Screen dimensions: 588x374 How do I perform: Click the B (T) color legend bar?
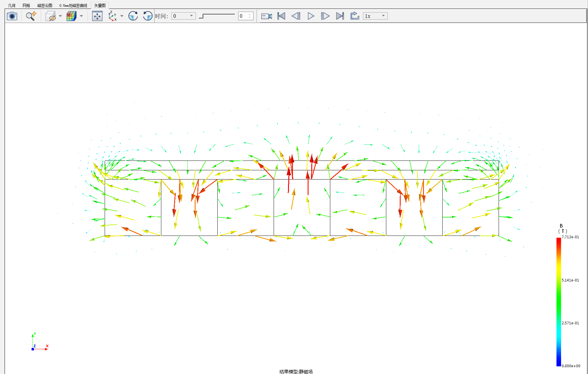[559, 302]
